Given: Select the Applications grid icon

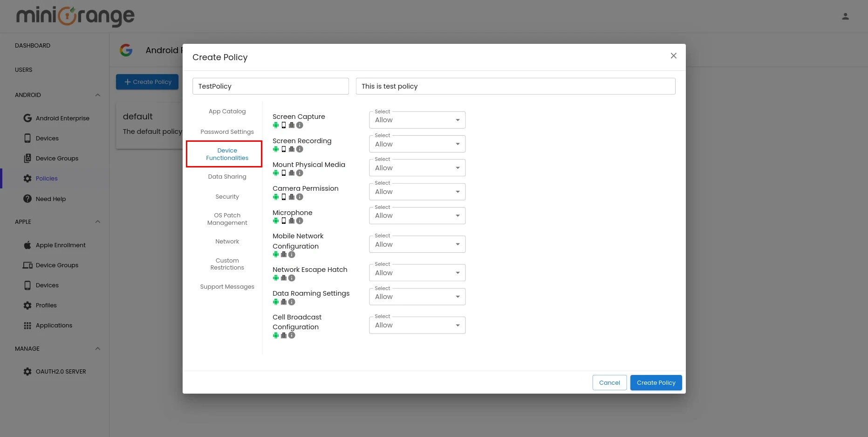Looking at the screenshot, I should coord(27,325).
